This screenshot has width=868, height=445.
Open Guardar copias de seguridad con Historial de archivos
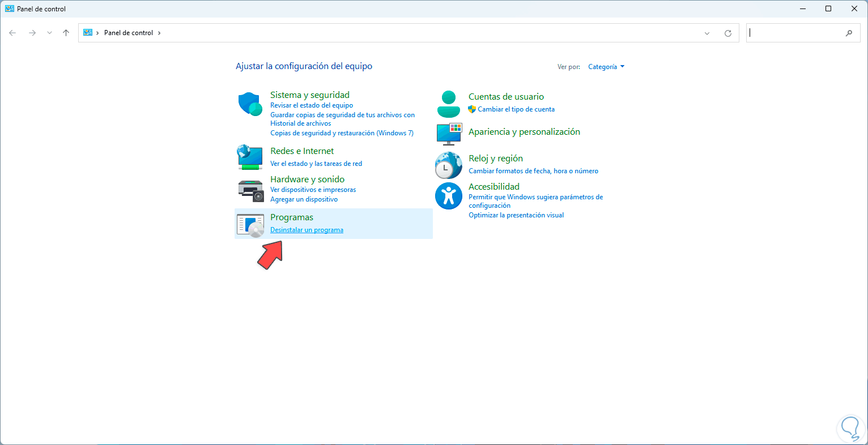[342, 119]
